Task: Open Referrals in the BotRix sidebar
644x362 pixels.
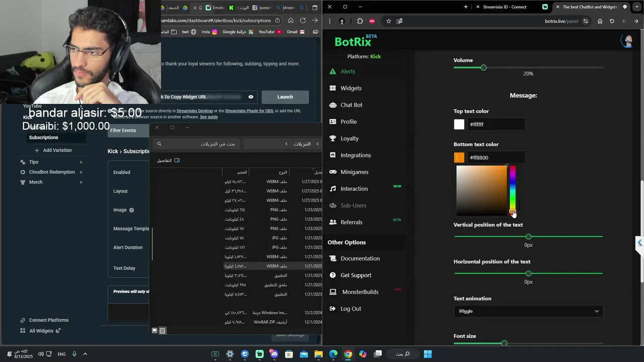Action: click(346, 222)
